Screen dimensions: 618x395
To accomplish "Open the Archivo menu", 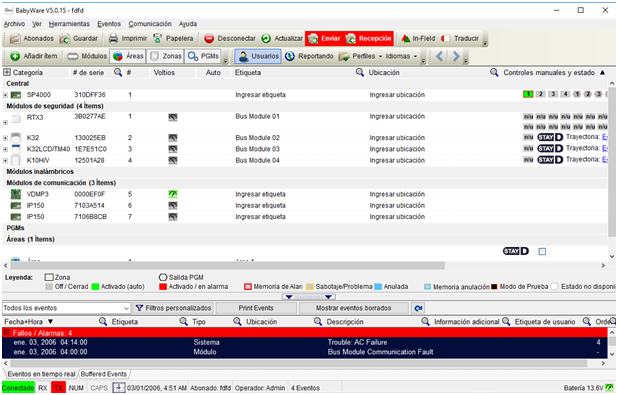I will (14, 24).
